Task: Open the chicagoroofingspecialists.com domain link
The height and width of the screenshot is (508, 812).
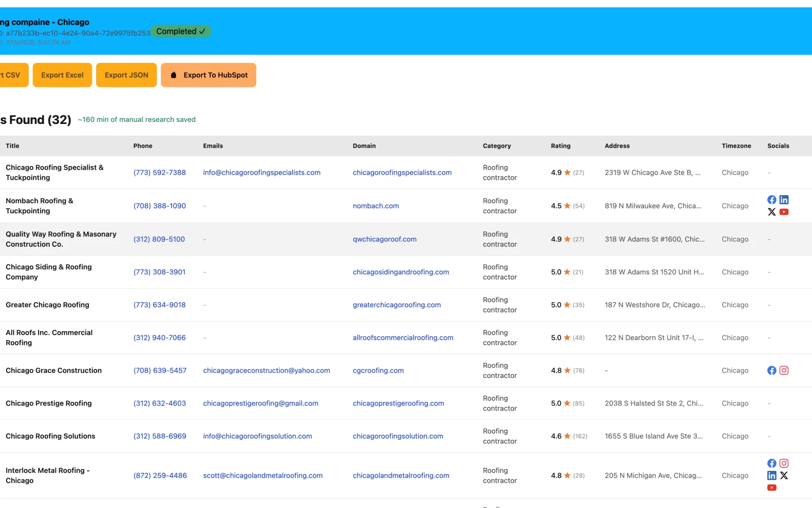Action: pos(402,173)
